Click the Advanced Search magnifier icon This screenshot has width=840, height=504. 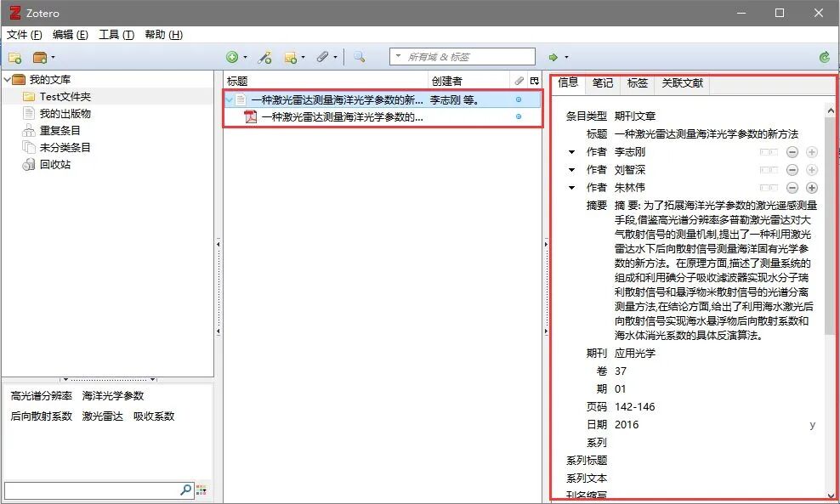point(360,57)
